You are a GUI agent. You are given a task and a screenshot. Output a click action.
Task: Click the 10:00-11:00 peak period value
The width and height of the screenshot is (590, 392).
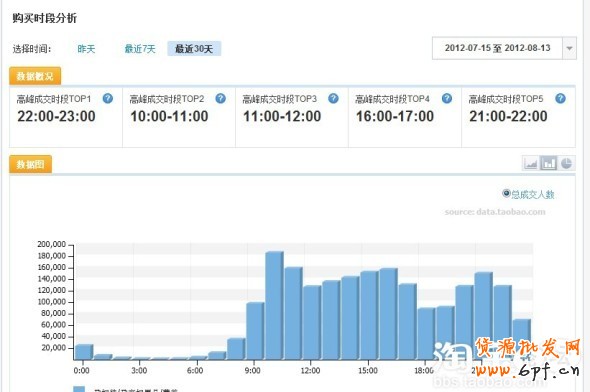tap(169, 116)
